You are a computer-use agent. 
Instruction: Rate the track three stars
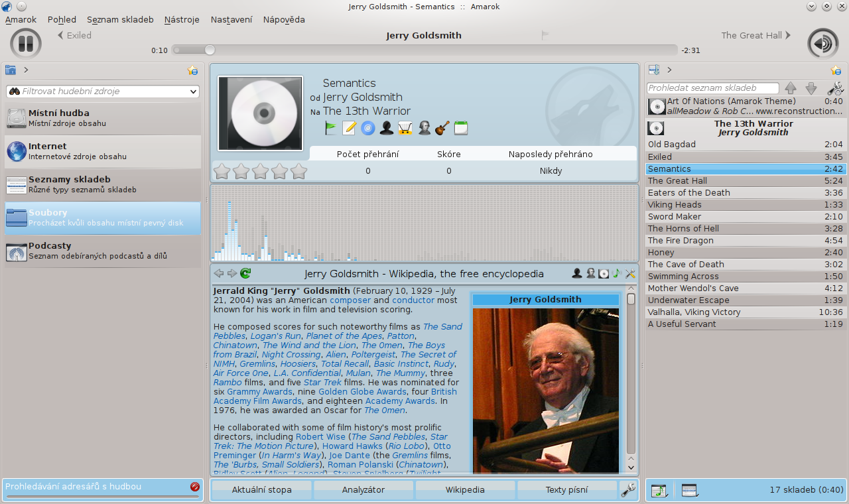(x=260, y=172)
